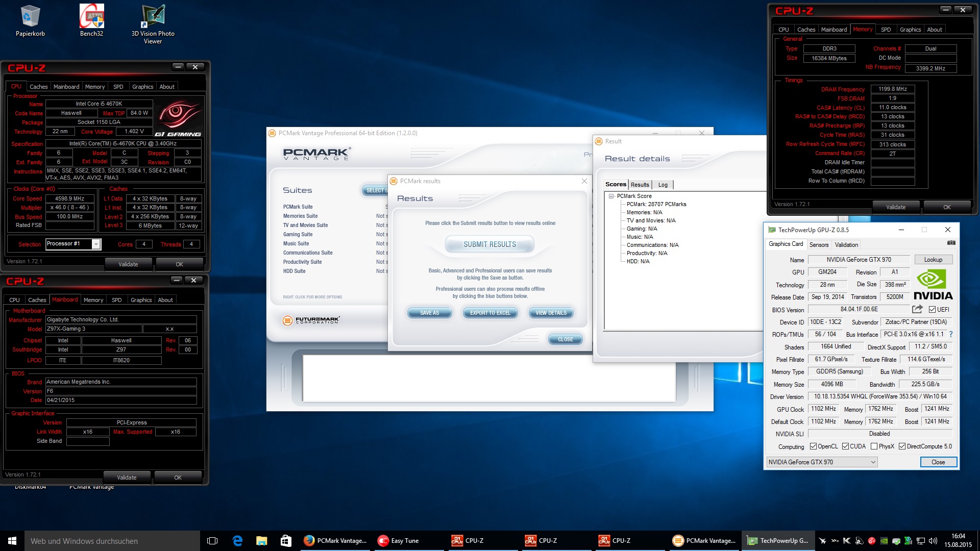This screenshot has height=551, width=980.
Task: Open Graphics tab in the Mainboard CPU-Z window
Action: (141, 300)
